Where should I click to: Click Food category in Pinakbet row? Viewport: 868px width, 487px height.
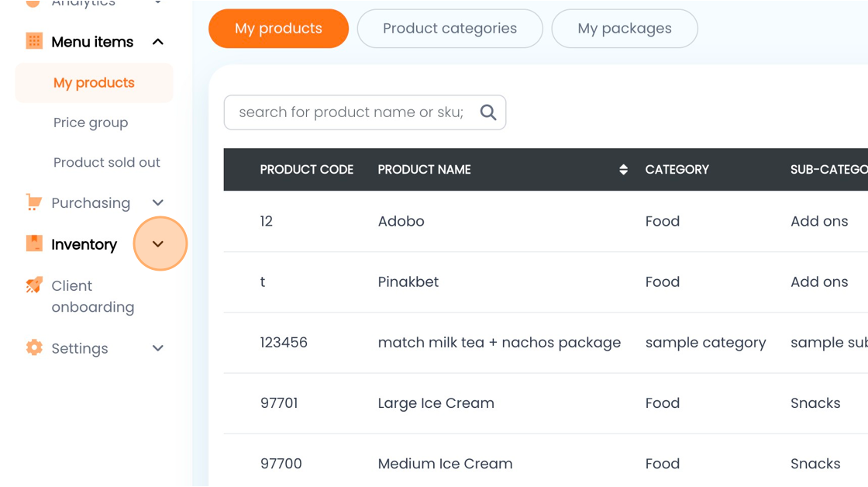pyautogui.click(x=663, y=281)
